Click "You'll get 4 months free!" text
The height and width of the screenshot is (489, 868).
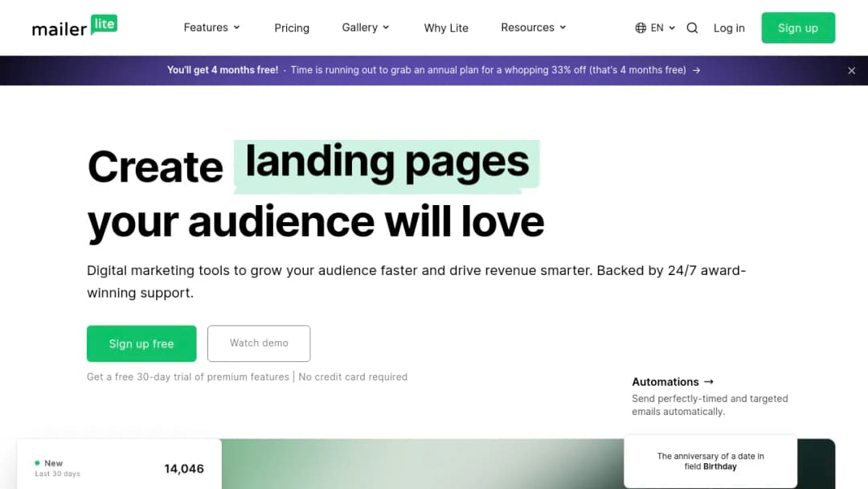pyautogui.click(x=223, y=70)
